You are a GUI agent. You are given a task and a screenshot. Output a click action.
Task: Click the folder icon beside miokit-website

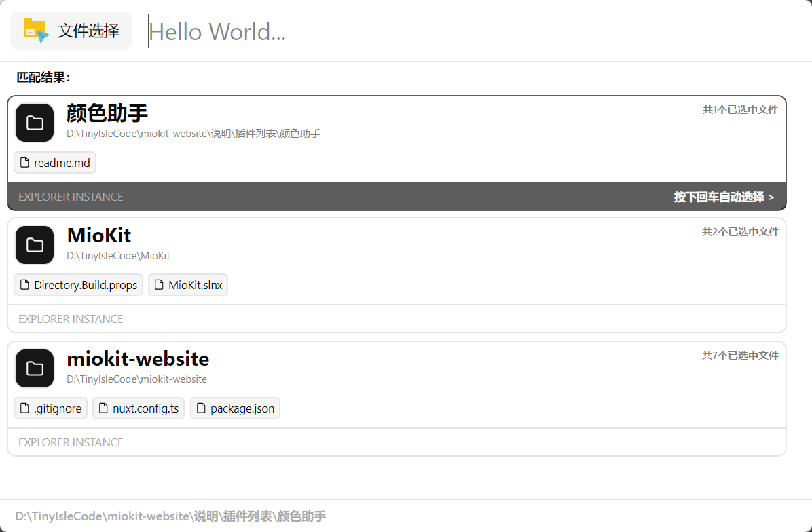point(35,368)
